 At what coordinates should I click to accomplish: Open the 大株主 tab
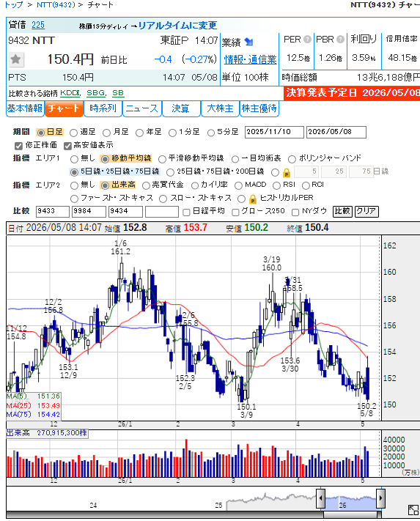coord(220,108)
